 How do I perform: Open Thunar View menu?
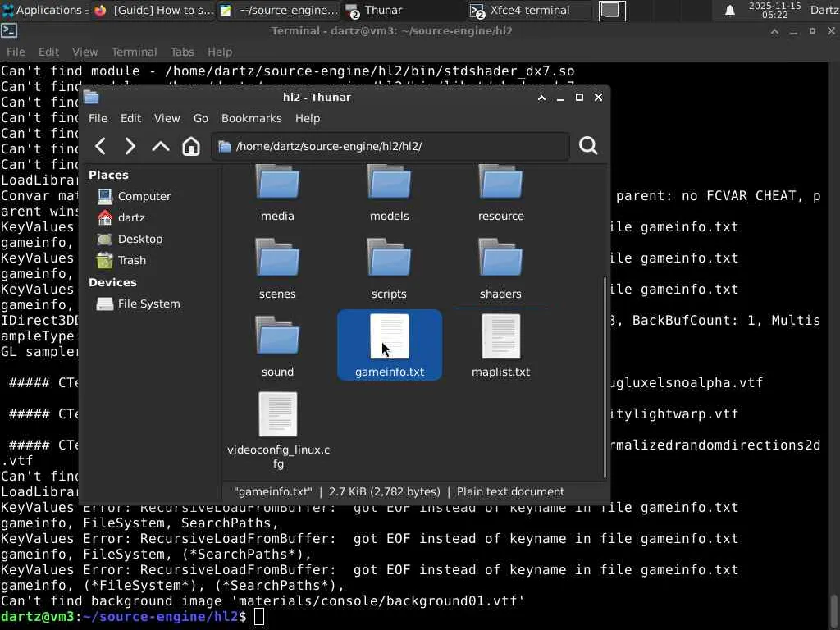click(167, 118)
